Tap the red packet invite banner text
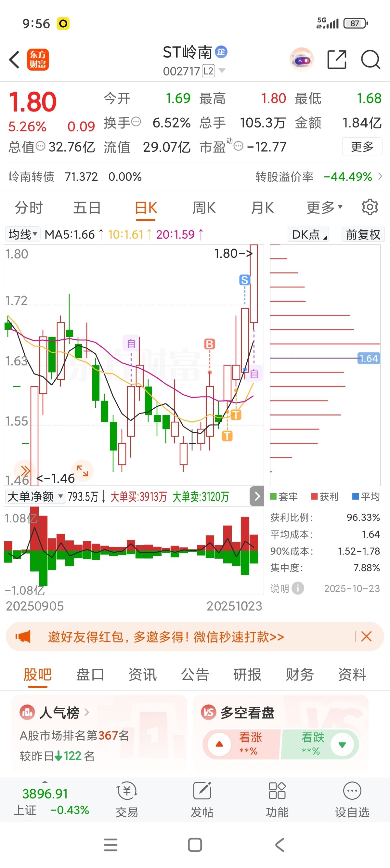 (166, 637)
